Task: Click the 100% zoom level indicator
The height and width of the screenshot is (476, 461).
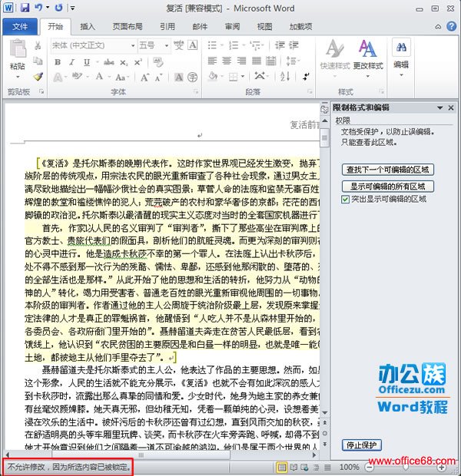Action: pos(349,468)
